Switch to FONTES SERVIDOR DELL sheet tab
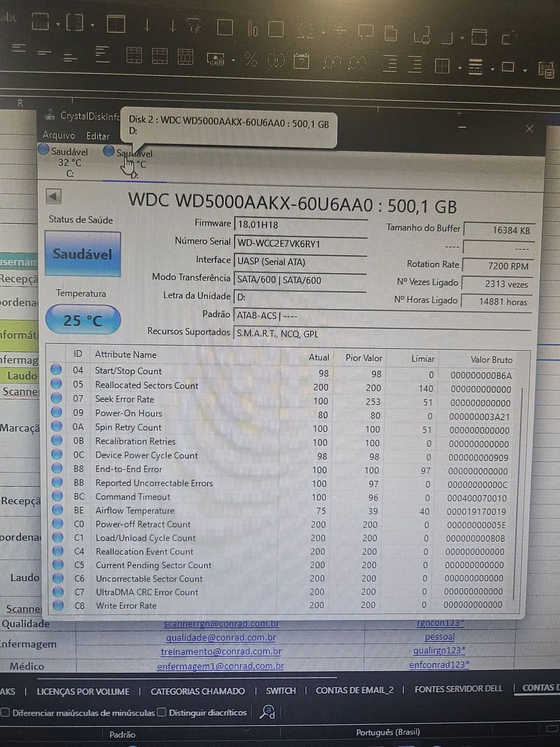The width and height of the screenshot is (560, 747). click(x=459, y=689)
